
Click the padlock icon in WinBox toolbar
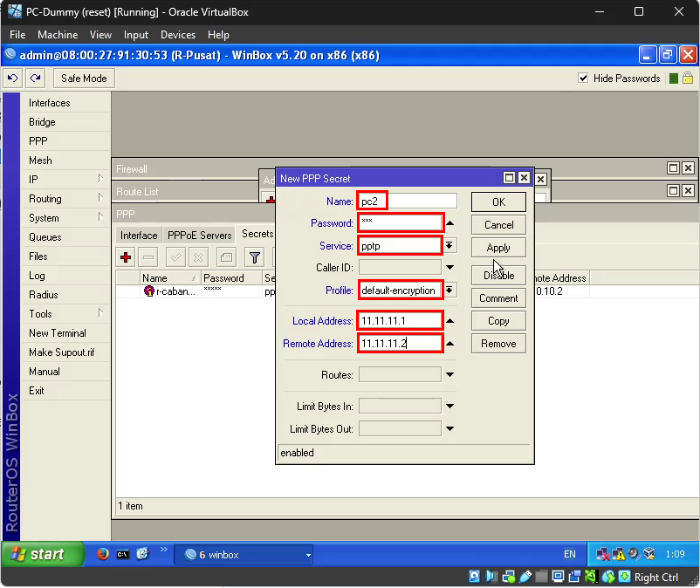688,79
